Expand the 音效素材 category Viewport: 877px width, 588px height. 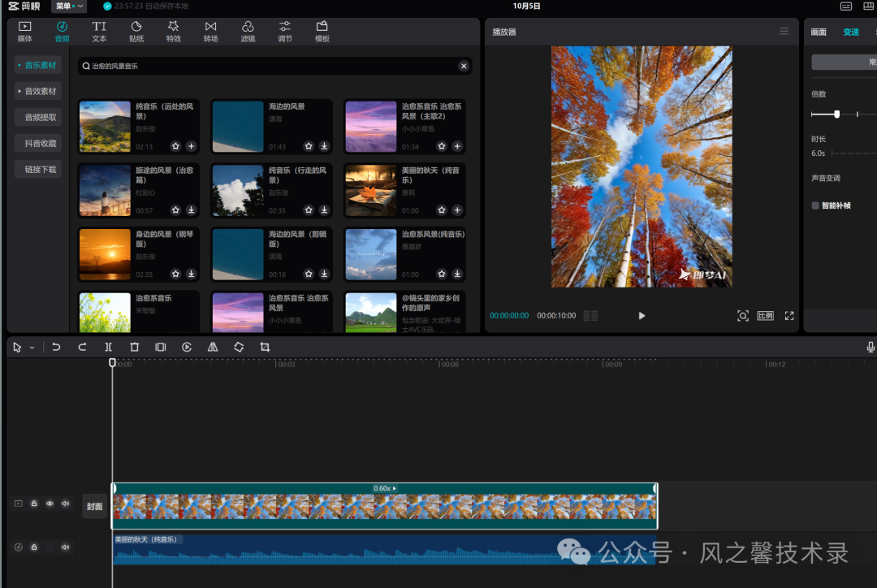[38, 91]
